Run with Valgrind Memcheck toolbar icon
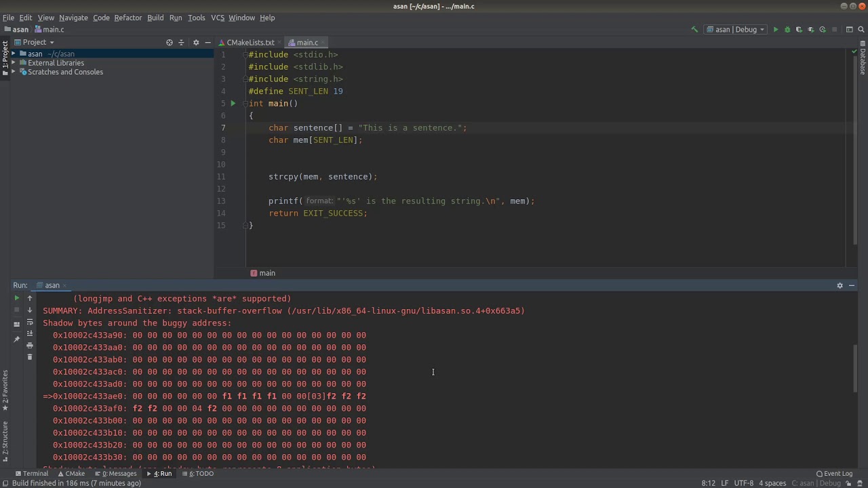 coord(810,30)
